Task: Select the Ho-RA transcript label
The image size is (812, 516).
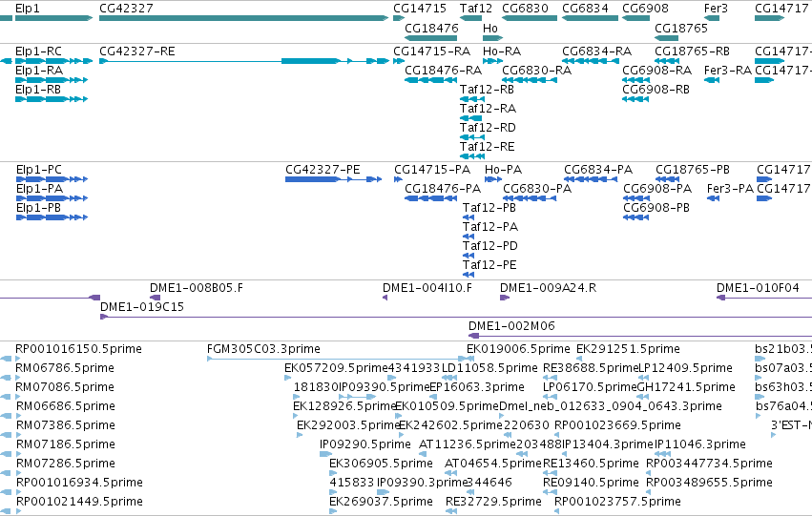Action: pos(501,52)
